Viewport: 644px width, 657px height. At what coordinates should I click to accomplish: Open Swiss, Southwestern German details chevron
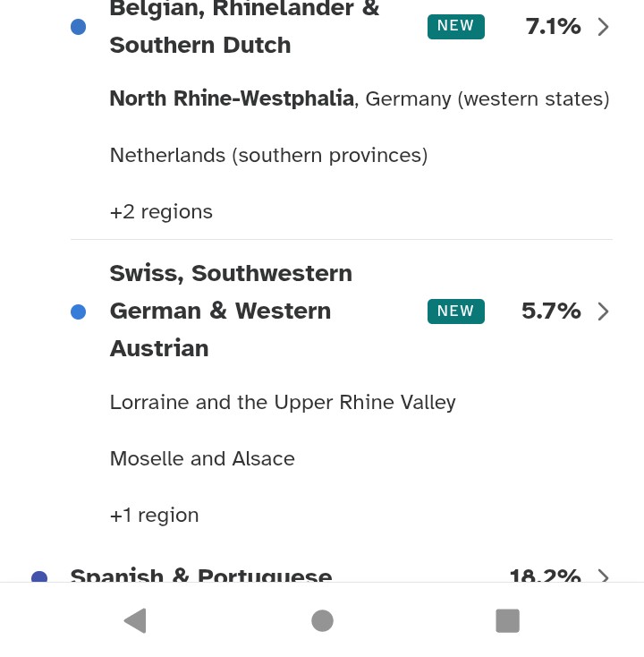point(603,311)
